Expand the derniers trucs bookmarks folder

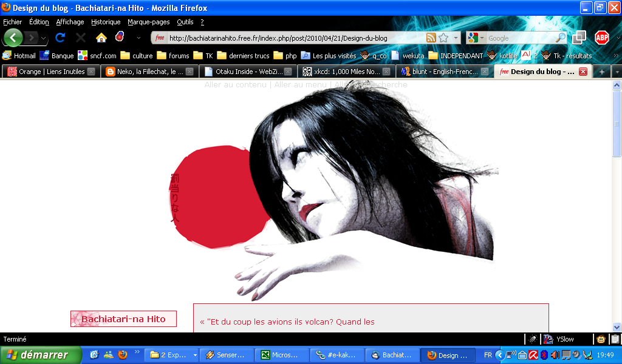(243, 56)
